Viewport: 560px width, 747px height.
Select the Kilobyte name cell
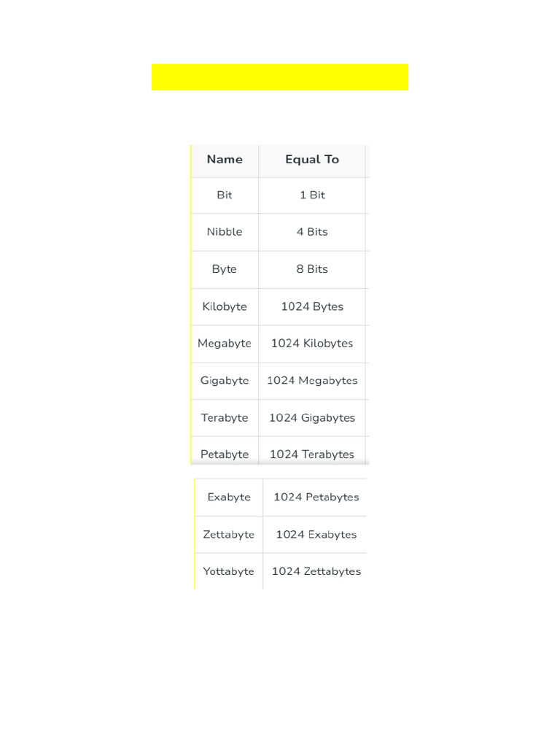[x=225, y=307]
